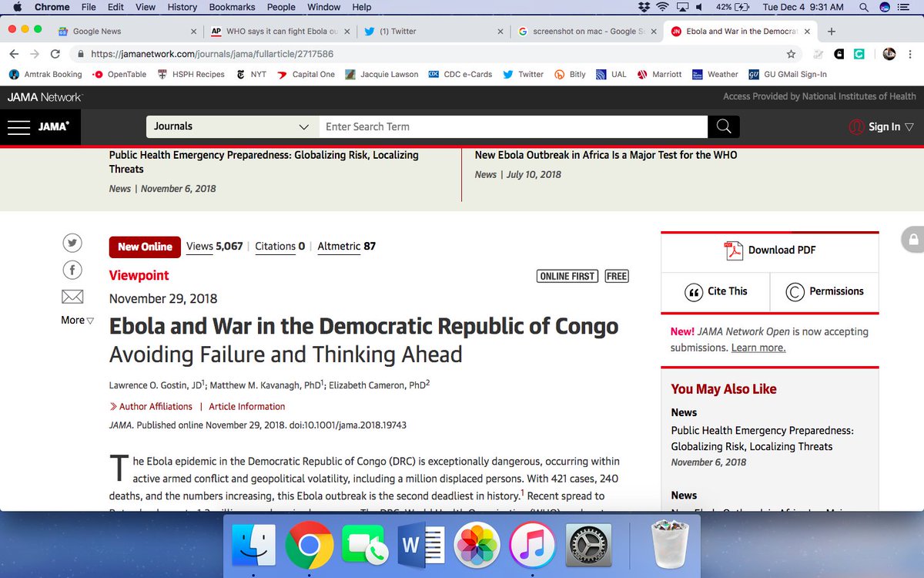Open the hamburger menu beside JAMA
This screenshot has height=578, width=924.
coord(18,127)
